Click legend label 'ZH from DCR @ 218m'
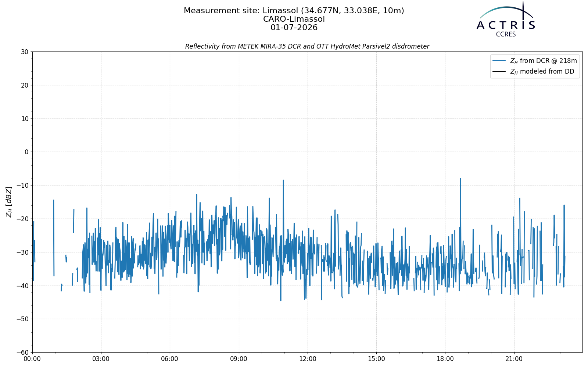588x368 pixels. 544,61
